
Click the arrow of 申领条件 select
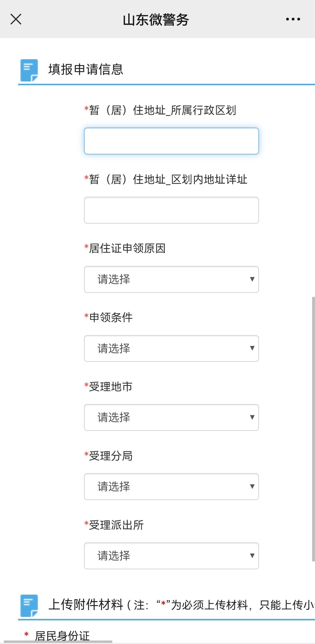[x=252, y=348]
